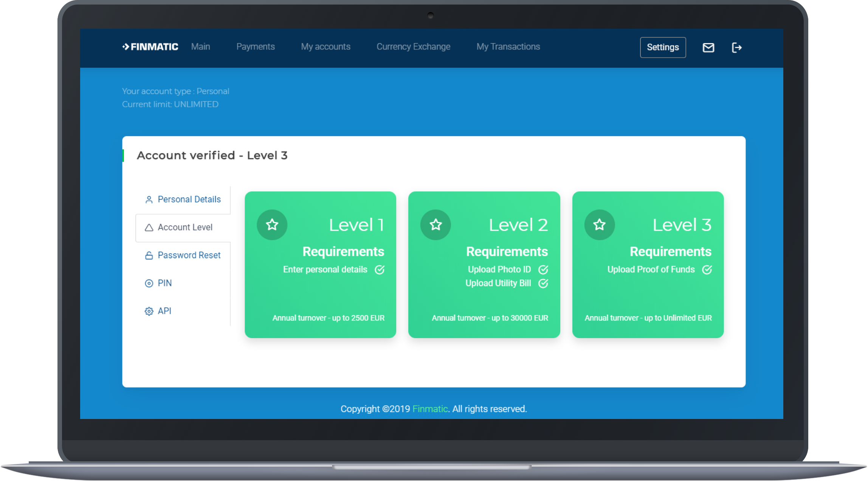Click 'Upload Photo ID' requirement text
This screenshot has width=868, height=481.
(499, 270)
